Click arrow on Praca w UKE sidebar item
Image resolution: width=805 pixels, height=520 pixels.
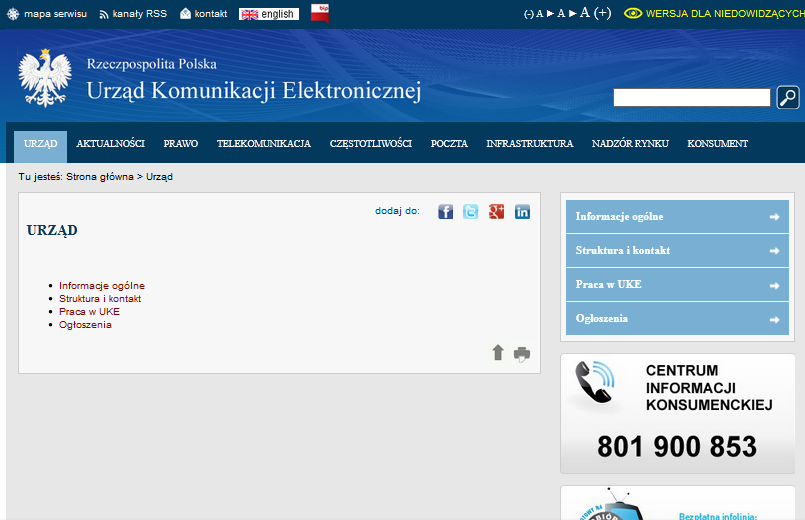pyautogui.click(x=775, y=286)
